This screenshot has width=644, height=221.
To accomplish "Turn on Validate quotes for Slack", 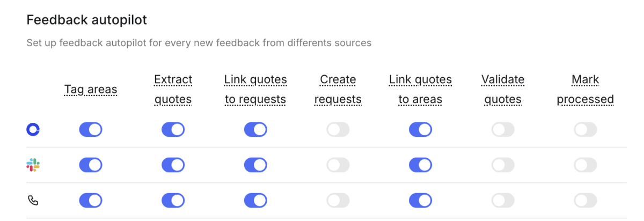I will point(503,165).
